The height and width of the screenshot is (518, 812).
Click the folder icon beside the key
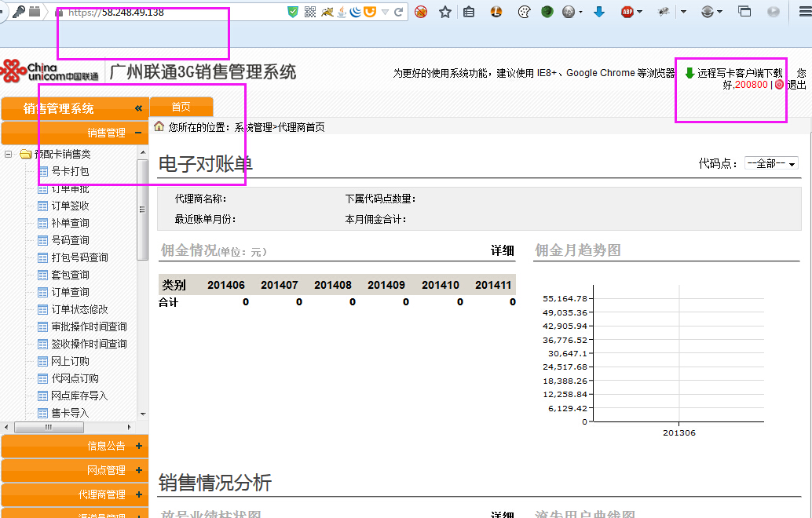(x=35, y=12)
